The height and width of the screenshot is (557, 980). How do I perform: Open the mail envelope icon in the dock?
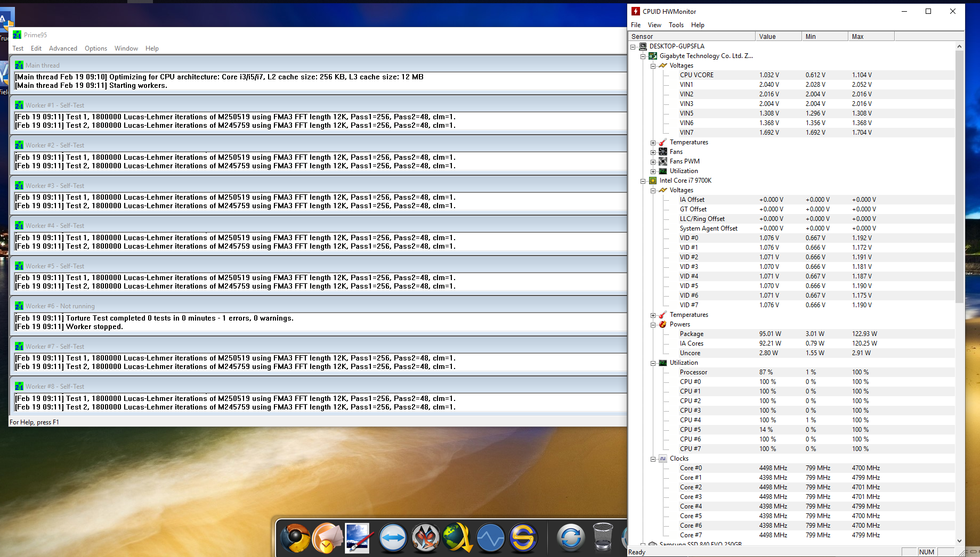(x=327, y=538)
